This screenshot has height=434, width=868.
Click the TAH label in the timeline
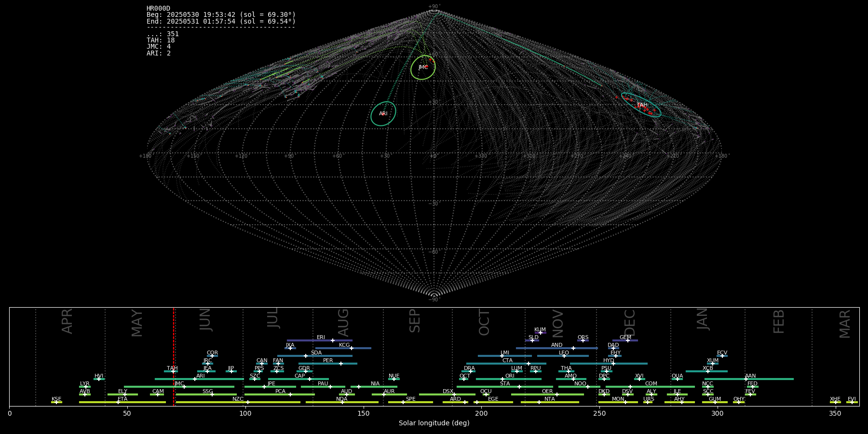point(172,368)
